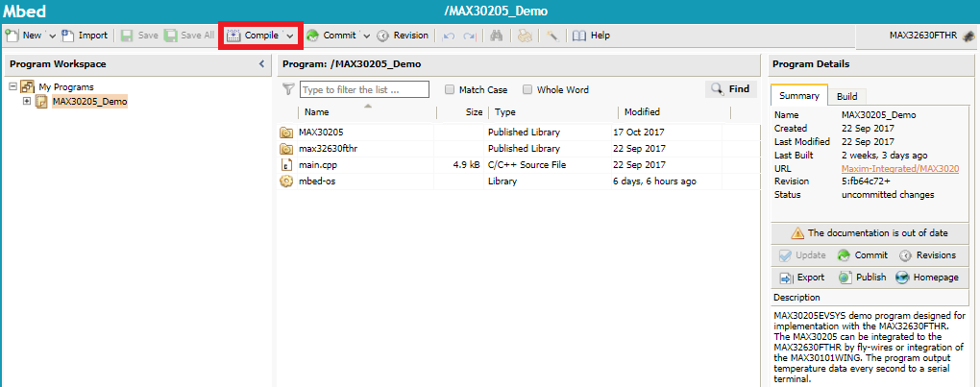The height and width of the screenshot is (387, 980).
Task: Select MAX30205_Demo in the workspace tree
Action: click(x=89, y=101)
